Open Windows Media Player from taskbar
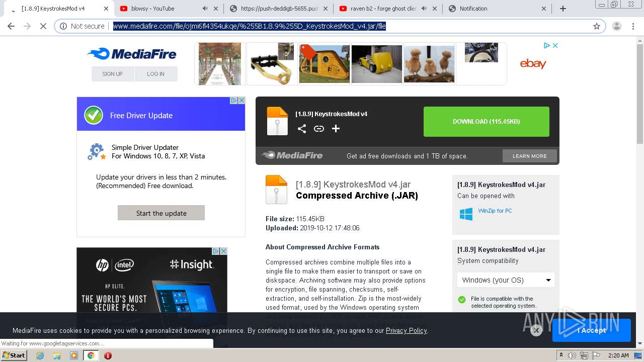This screenshot has width=644, height=362. (x=74, y=355)
